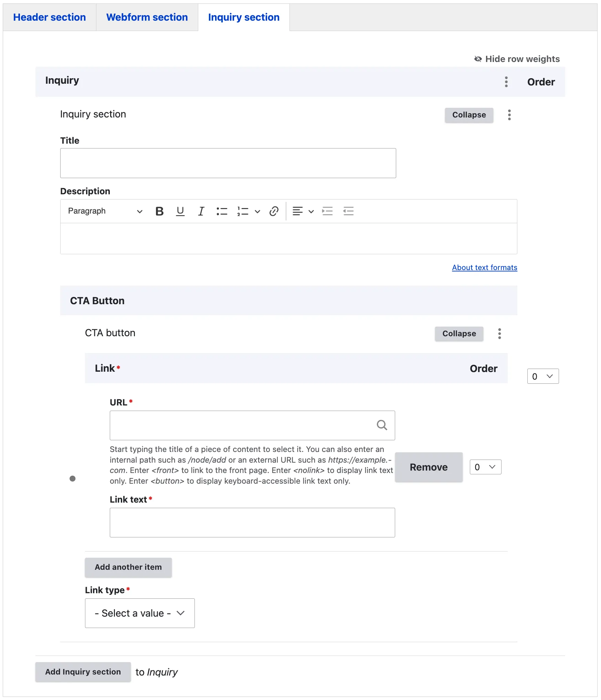Image resolution: width=601 pixels, height=700 pixels.
Task: Open the Link type select dropdown
Action: point(140,613)
